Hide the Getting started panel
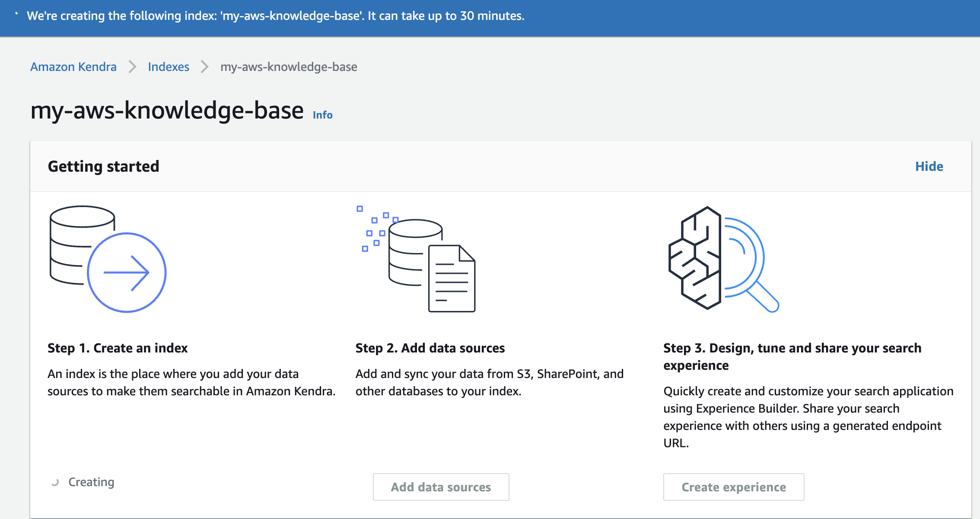This screenshot has height=519, width=980. [x=929, y=167]
